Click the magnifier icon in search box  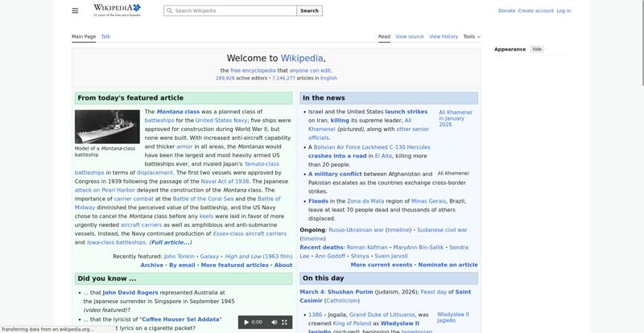point(169,11)
